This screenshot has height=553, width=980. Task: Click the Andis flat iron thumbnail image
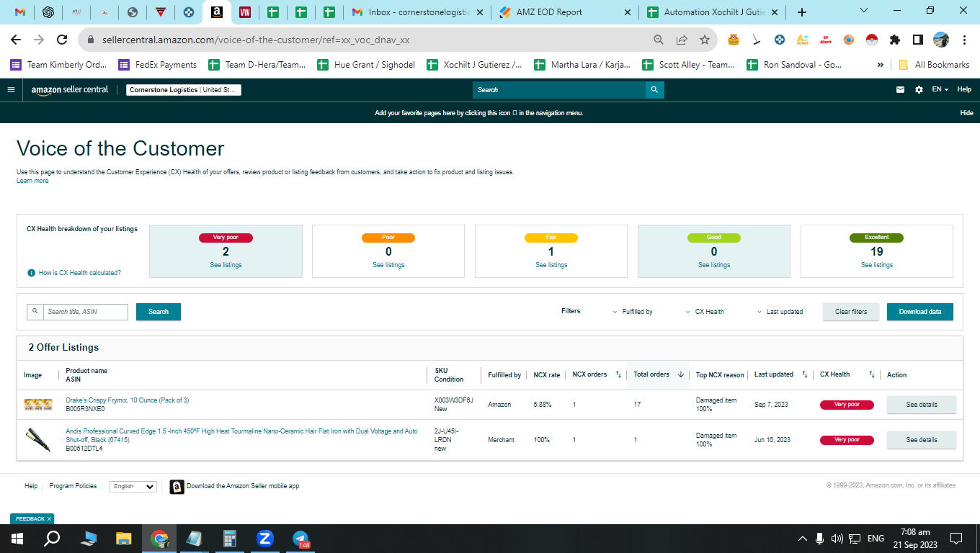click(x=38, y=440)
